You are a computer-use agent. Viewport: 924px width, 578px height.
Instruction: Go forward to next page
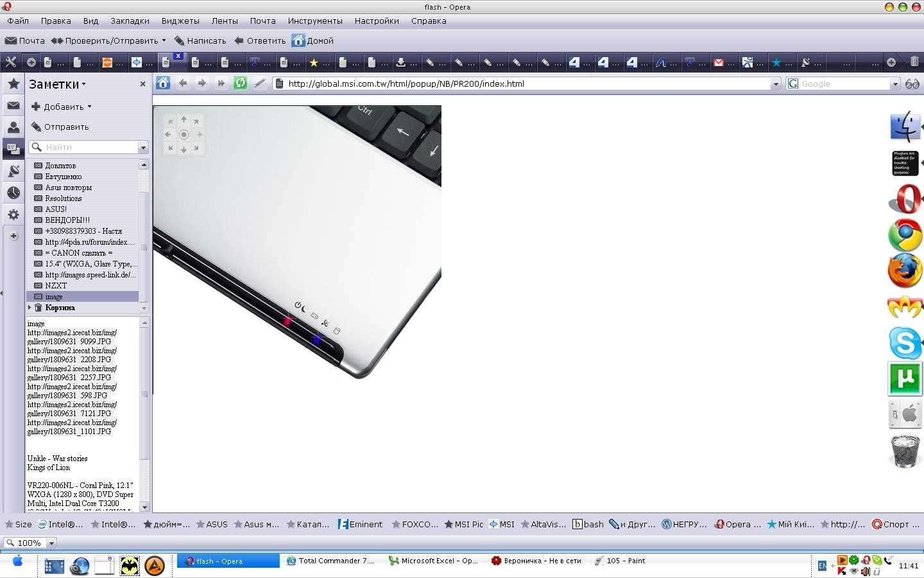(x=202, y=83)
